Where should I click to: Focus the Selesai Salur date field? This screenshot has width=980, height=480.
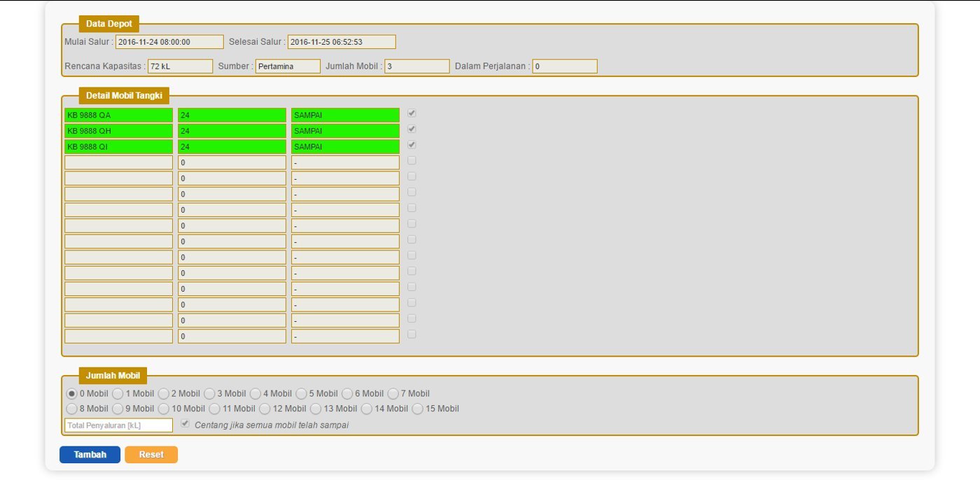coord(342,42)
